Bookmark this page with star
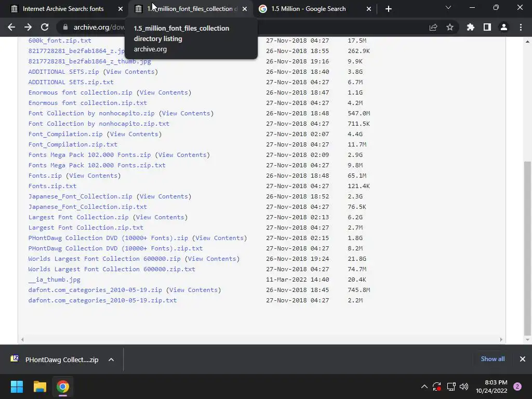532x399 pixels. [450, 27]
